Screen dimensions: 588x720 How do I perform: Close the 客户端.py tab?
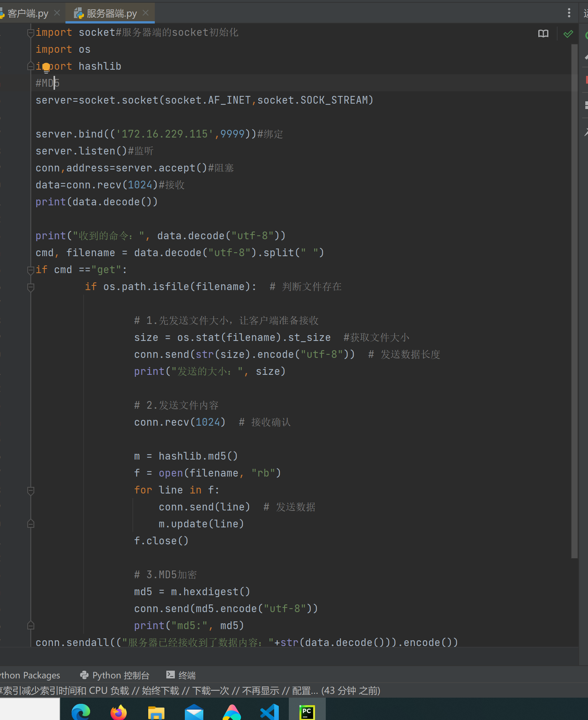(x=57, y=13)
